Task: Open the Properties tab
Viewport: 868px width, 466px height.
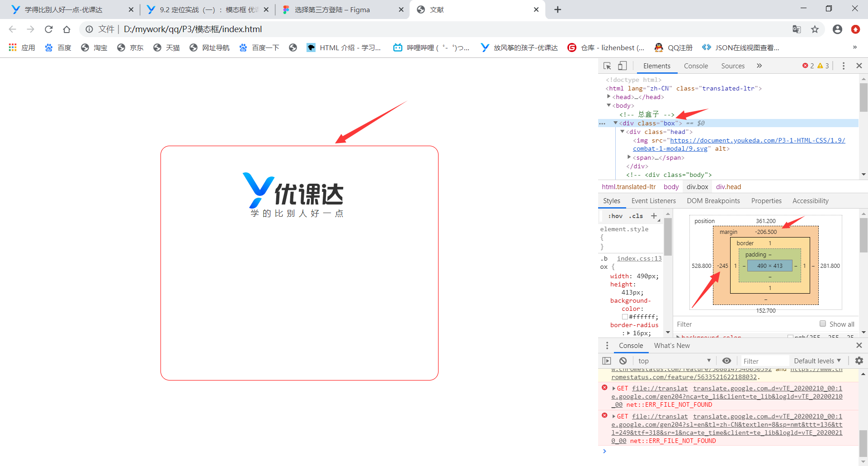Action: pyautogui.click(x=766, y=201)
